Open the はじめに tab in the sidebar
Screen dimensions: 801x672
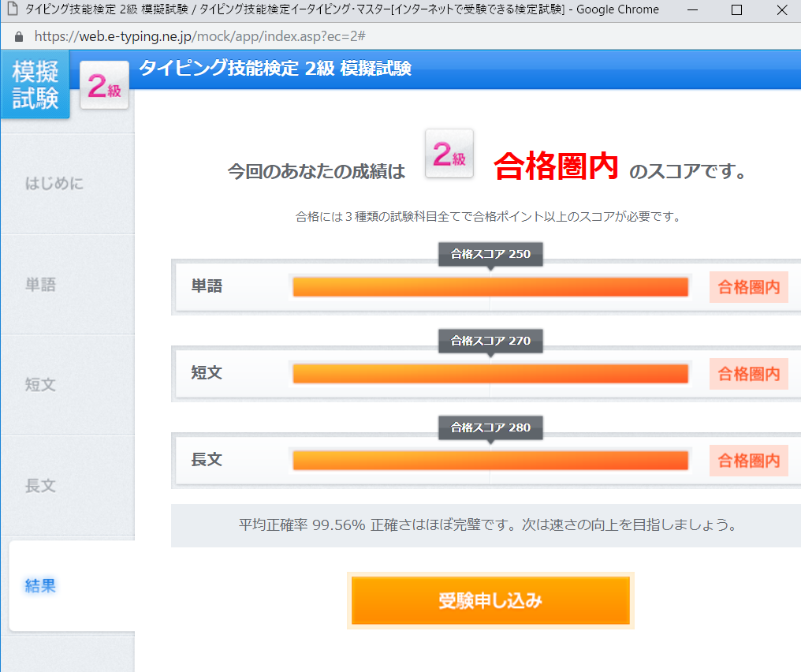(x=54, y=184)
